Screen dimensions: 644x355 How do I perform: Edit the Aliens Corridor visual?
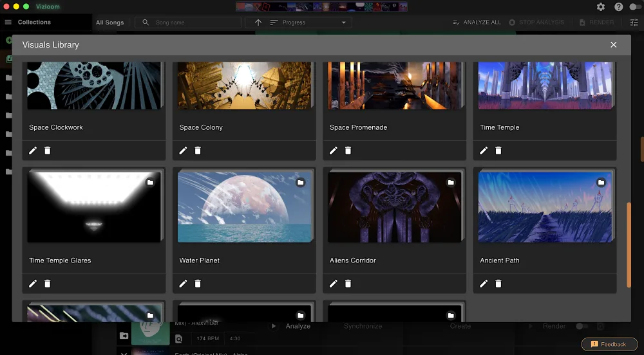(334, 284)
